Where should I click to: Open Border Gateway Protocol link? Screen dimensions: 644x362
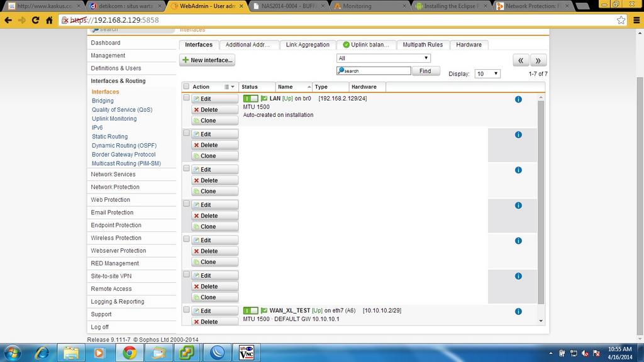click(124, 155)
